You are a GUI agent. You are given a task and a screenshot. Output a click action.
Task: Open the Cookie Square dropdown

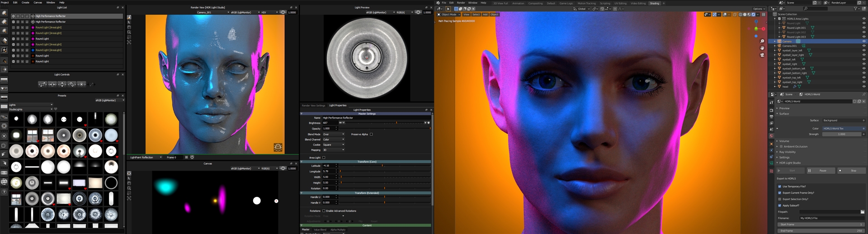coord(333,145)
